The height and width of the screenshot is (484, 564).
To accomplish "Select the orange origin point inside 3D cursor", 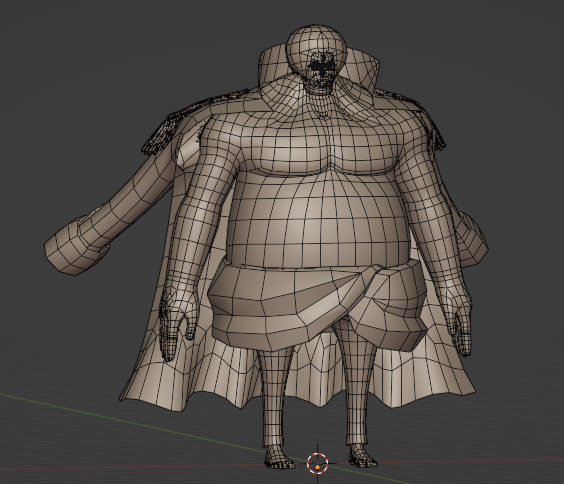I will coord(318,467).
